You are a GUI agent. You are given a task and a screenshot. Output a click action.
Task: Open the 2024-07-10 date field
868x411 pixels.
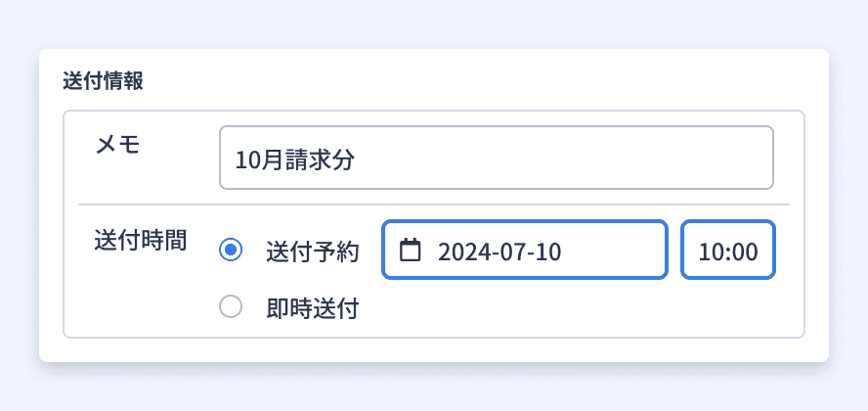pyautogui.click(x=525, y=250)
